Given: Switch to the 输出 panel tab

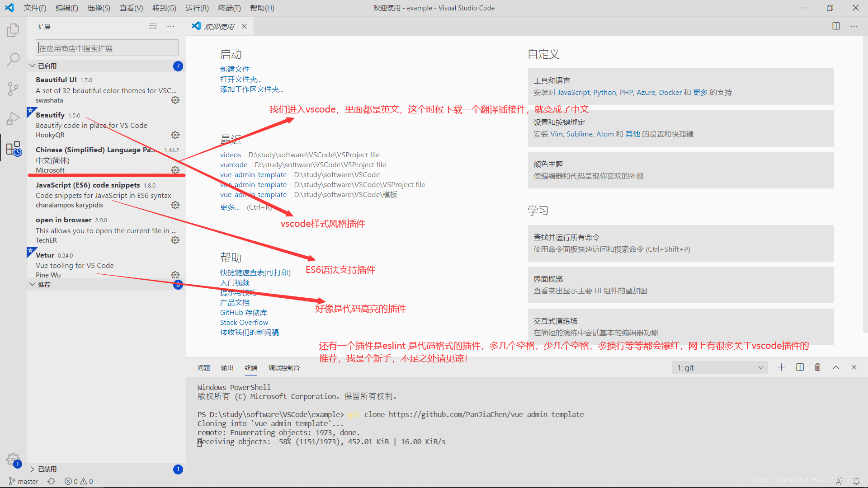Looking at the screenshot, I should click(227, 368).
